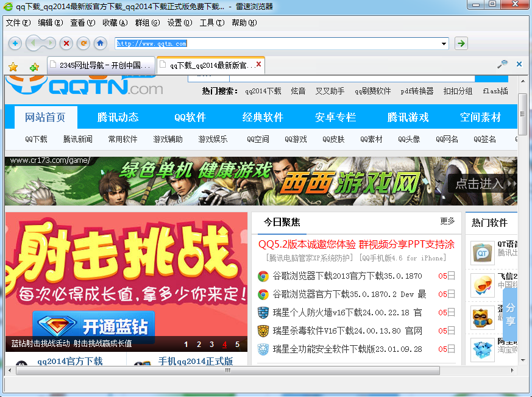This screenshot has height=397, width=532.
Task: Expand the address bar dropdown arrow
Action: click(444, 43)
